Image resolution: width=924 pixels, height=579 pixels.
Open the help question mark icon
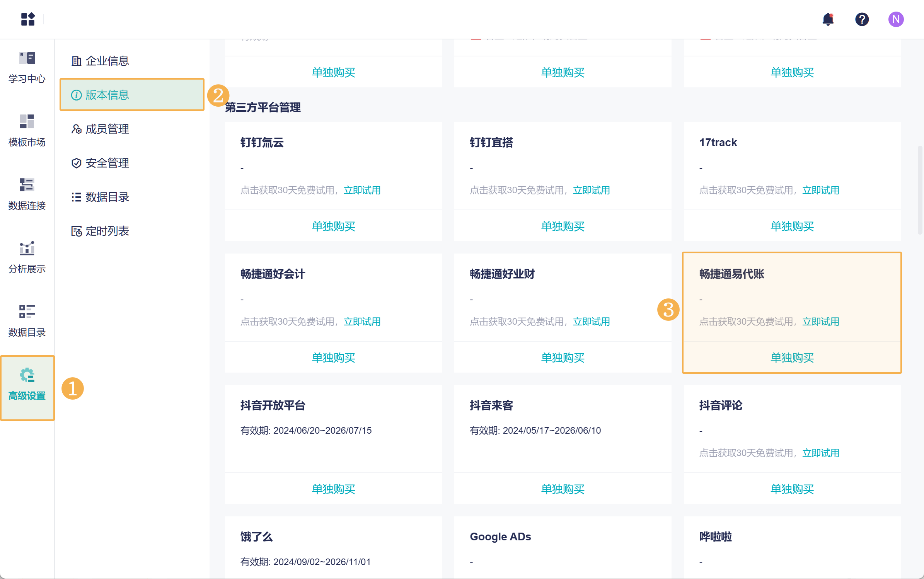[862, 19]
